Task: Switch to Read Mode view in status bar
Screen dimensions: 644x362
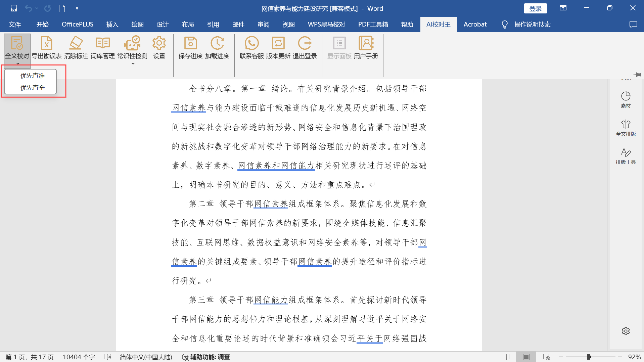Action: 506,357
